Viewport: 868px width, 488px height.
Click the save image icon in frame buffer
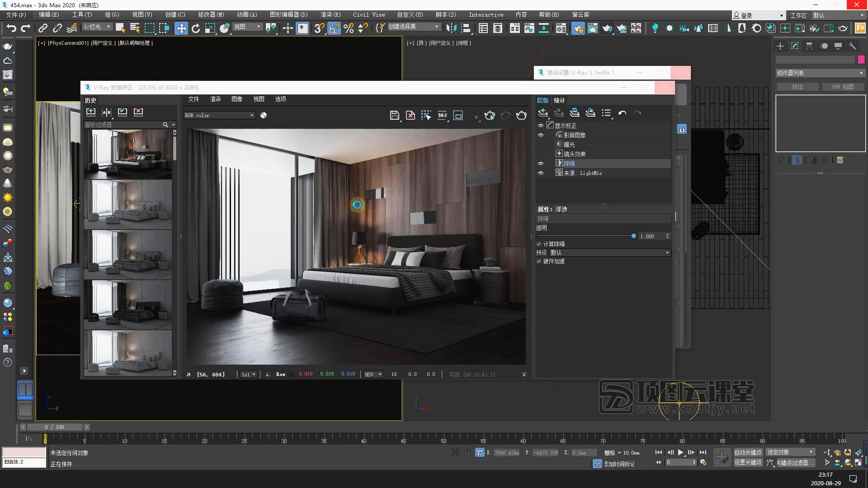394,116
